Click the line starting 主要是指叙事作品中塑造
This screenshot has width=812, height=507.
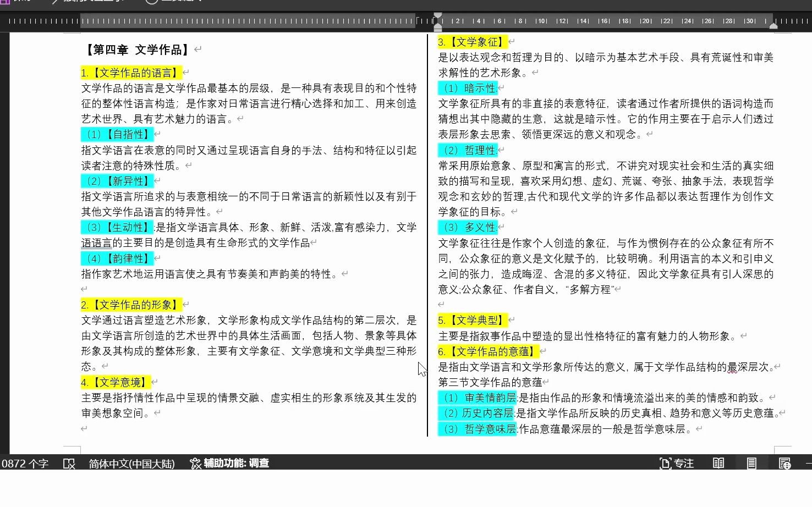click(x=588, y=336)
